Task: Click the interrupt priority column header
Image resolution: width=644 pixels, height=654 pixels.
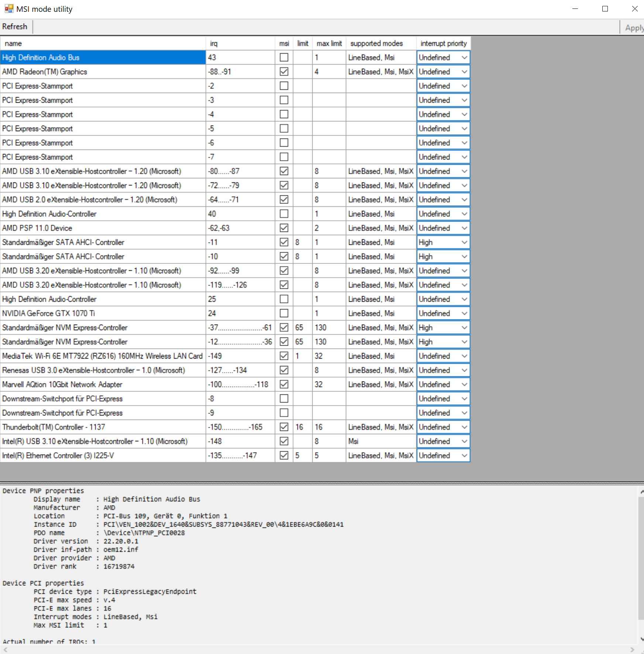Action: coord(443,44)
